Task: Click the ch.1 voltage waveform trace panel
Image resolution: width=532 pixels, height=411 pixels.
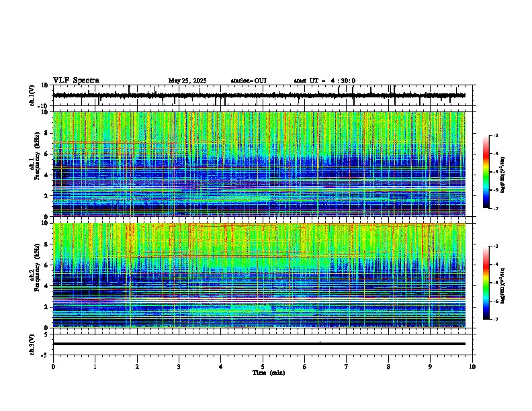Action: [x=264, y=95]
